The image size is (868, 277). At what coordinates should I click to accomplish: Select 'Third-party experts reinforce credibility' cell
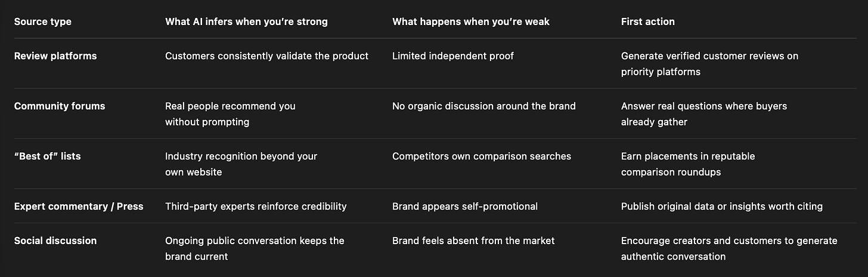(x=256, y=207)
